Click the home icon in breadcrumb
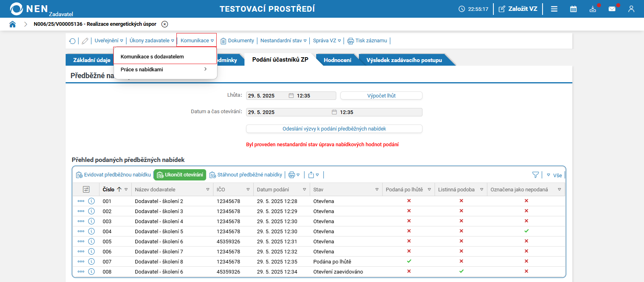Screen dimensions: 644x282 (x=12, y=24)
